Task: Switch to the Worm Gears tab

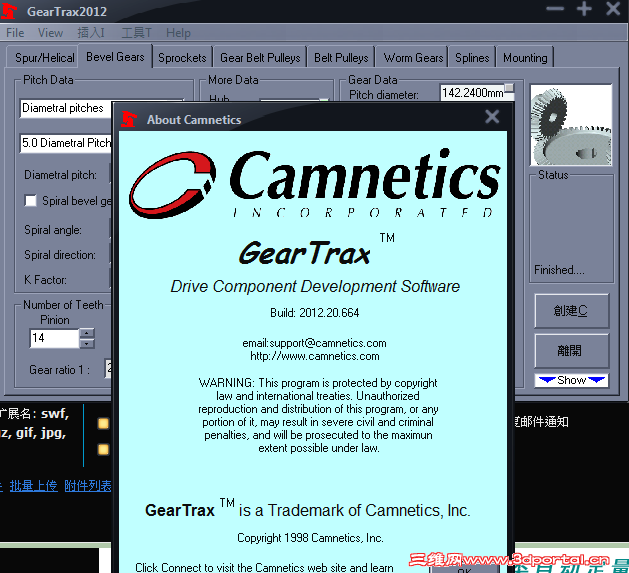Action: coord(413,58)
